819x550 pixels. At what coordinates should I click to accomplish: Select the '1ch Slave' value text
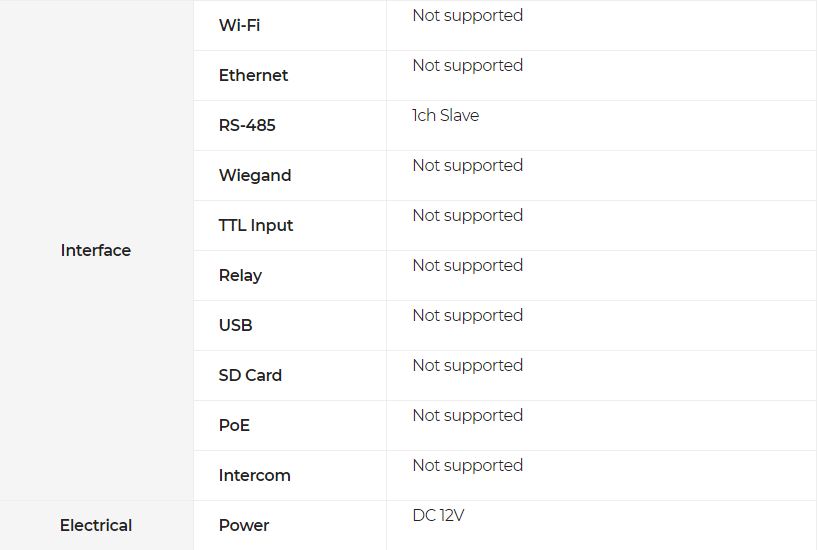[x=446, y=115]
